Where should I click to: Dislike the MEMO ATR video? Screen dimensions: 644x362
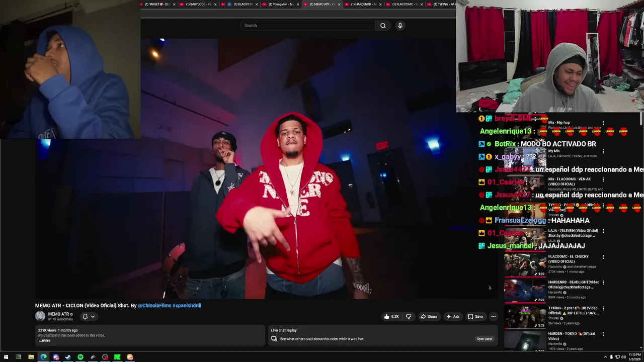[x=409, y=316]
